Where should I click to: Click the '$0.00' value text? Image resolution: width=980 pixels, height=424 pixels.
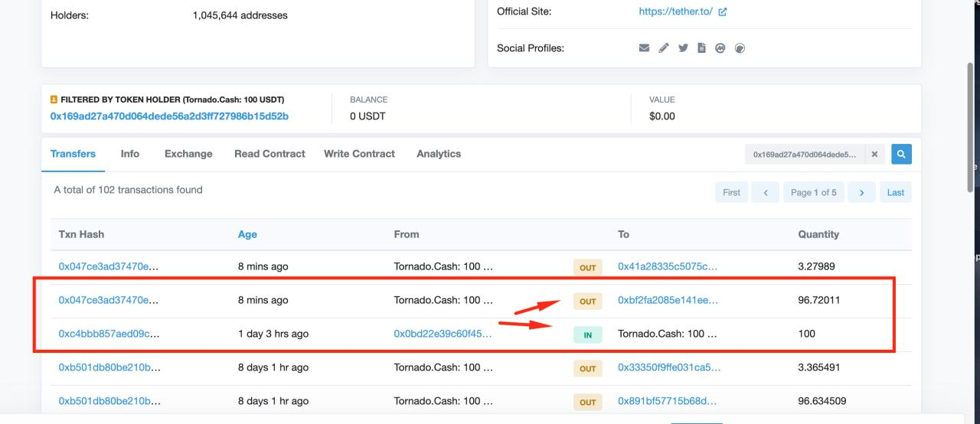662,116
